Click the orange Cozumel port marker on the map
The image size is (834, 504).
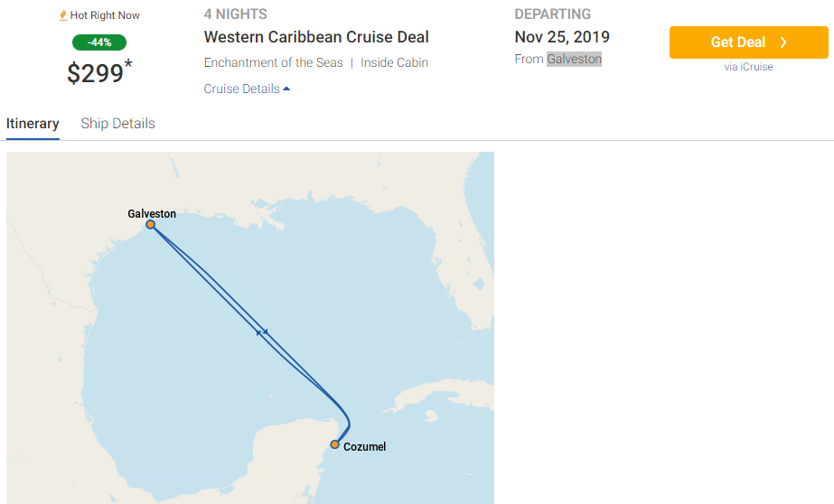335,444
